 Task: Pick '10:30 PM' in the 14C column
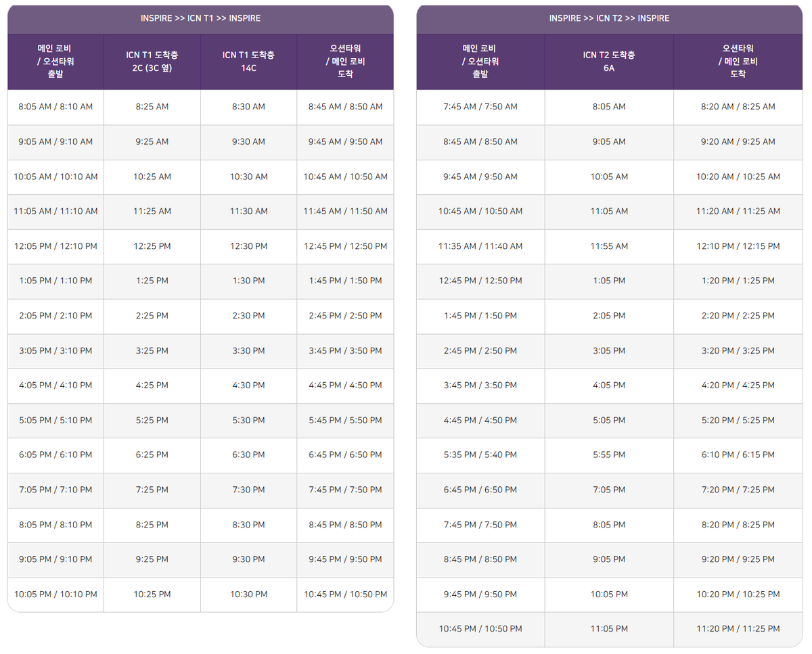pos(248,594)
